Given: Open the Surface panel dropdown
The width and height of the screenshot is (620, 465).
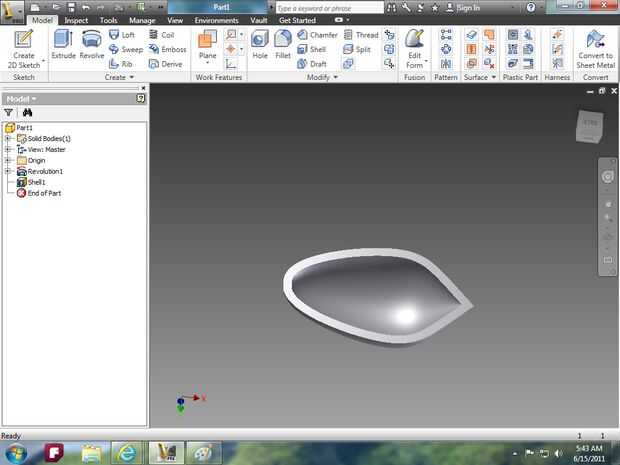Looking at the screenshot, I should click(480, 77).
